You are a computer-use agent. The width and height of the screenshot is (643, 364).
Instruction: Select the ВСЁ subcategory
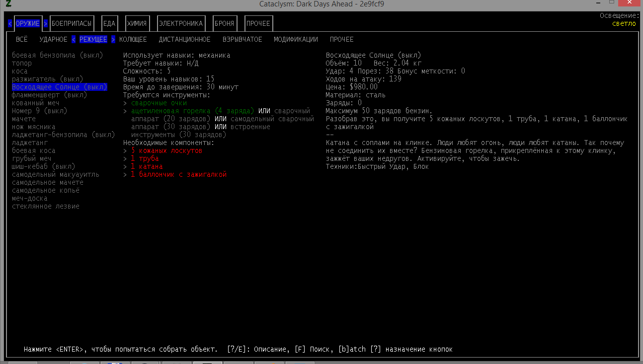[x=22, y=39]
